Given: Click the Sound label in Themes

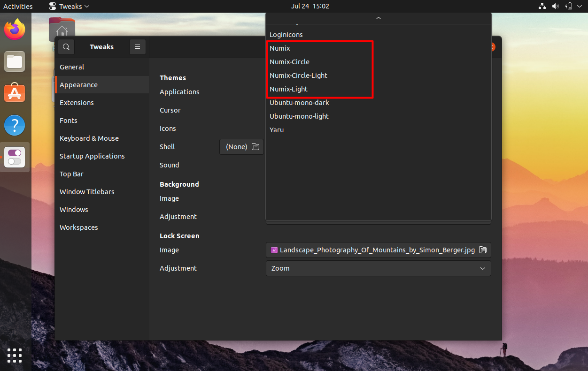Looking at the screenshot, I should click(x=169, y=165).
